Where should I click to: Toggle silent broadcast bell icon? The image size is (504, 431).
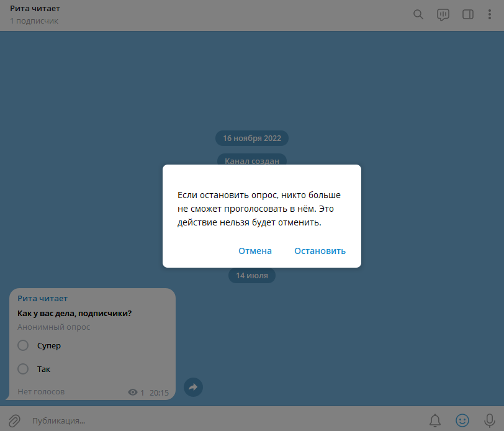pos(435,420)
